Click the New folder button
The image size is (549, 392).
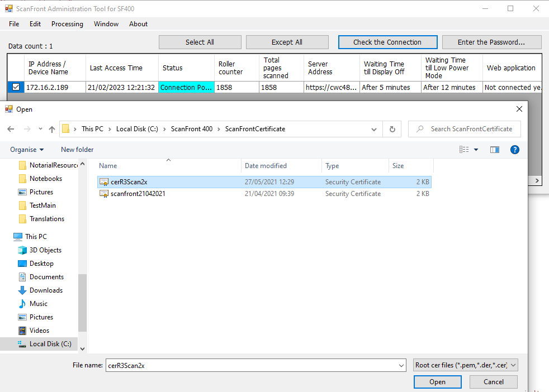77,150
